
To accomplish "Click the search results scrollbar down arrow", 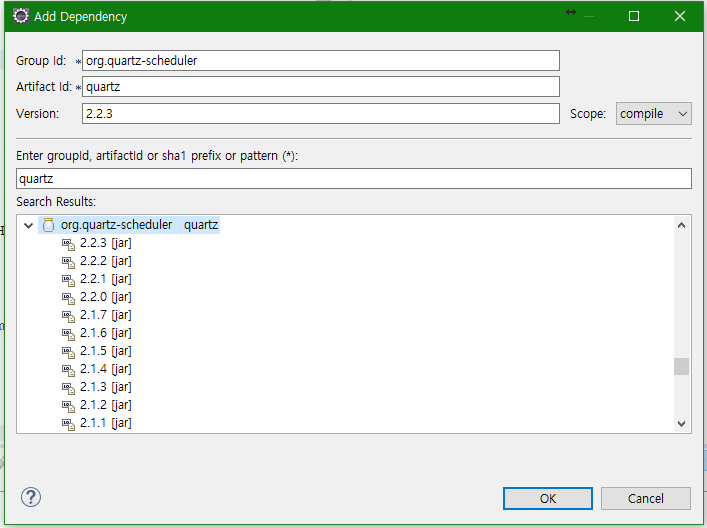I will click(681, 423).
